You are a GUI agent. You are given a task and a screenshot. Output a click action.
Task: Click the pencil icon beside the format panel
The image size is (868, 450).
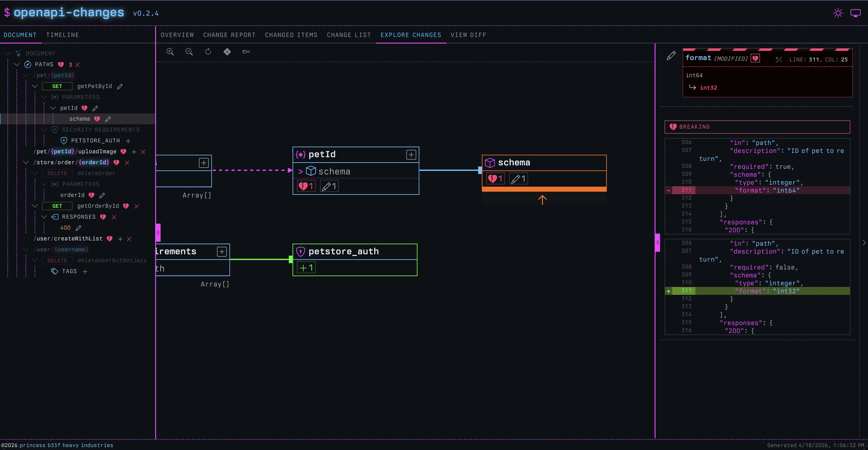click(671, 56)
